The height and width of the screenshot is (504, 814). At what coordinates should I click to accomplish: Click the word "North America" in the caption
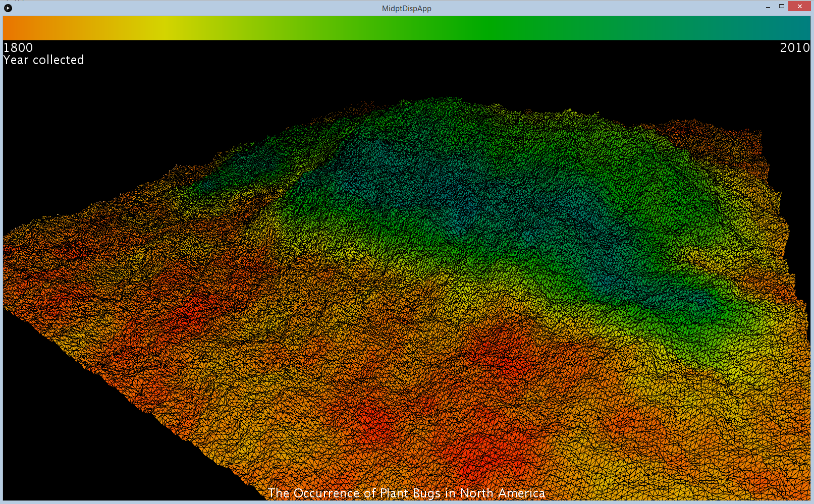point(502,493)
